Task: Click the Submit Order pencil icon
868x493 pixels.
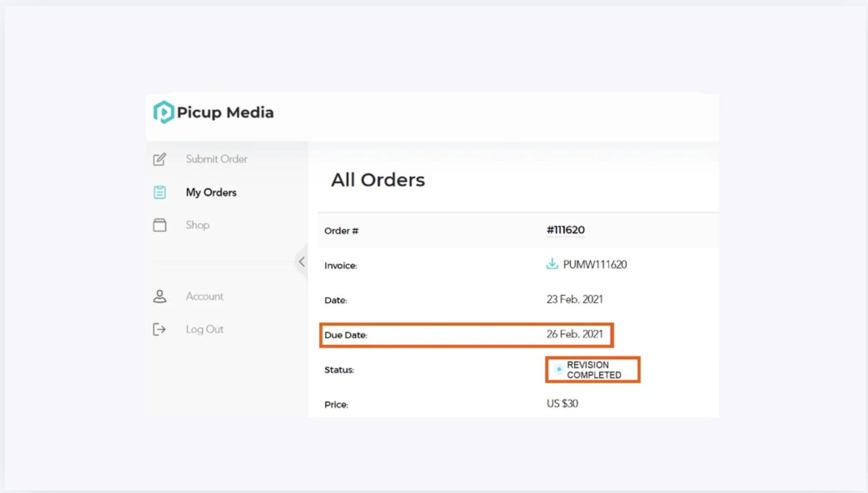Action: click(x=159, y=159)
